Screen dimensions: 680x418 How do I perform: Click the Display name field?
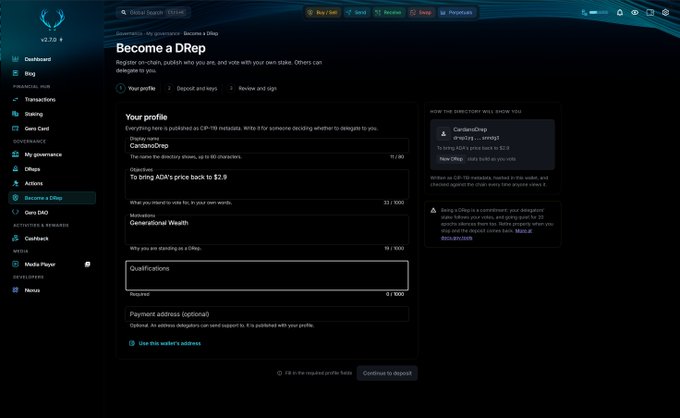[x=267, y=145]
